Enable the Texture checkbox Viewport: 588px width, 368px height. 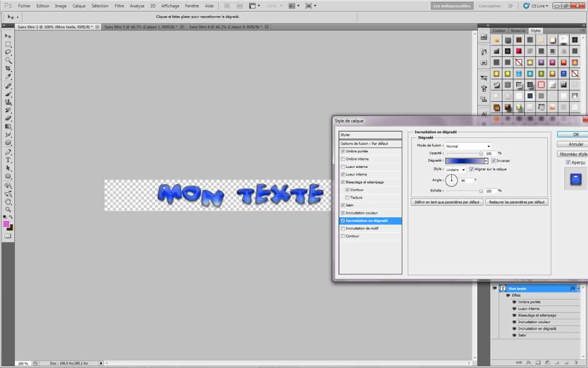pyautogui.click(x=347, y=198)
